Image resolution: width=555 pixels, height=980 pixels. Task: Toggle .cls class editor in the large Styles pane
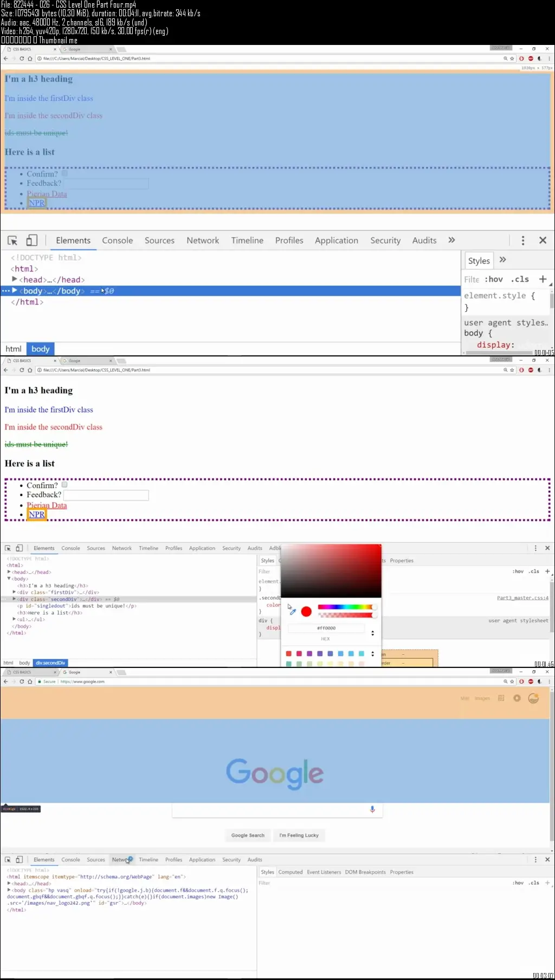[520, 280]
